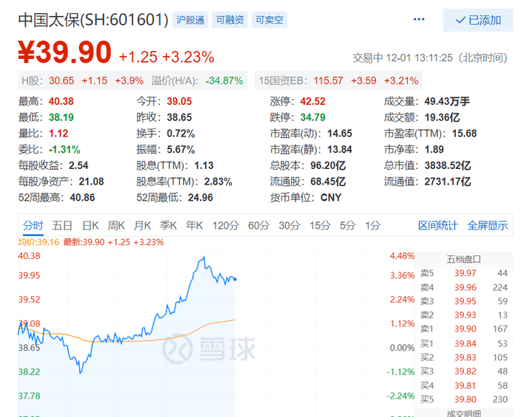Click the 最低 38.19 value

[x=61, y=117]
